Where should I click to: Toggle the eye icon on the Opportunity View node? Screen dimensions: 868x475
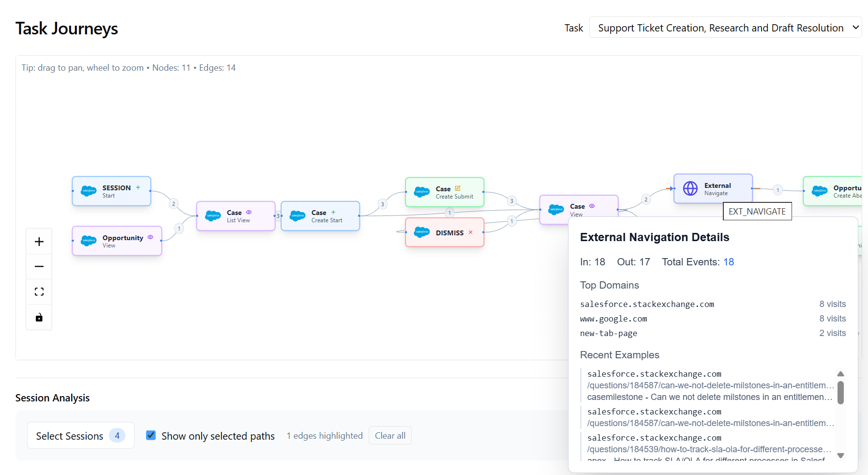150,237
